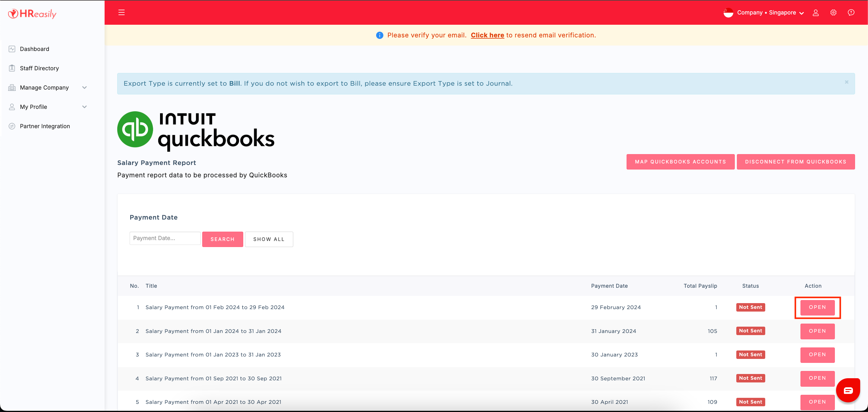Open the live chat widget icon
This screenshot has width=868, height=412.
848,390
